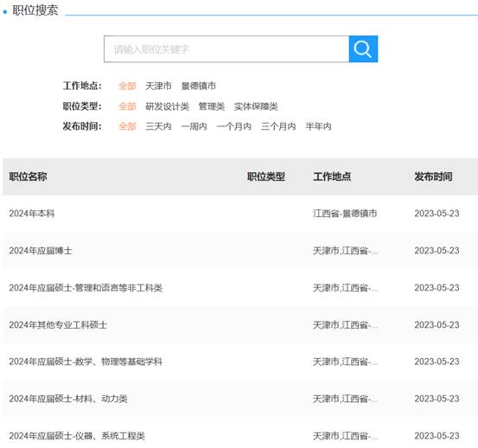Open 2024年应届硕士-管理和语言等非工科类 listing
478x448 pixels.
click(86, 288)
